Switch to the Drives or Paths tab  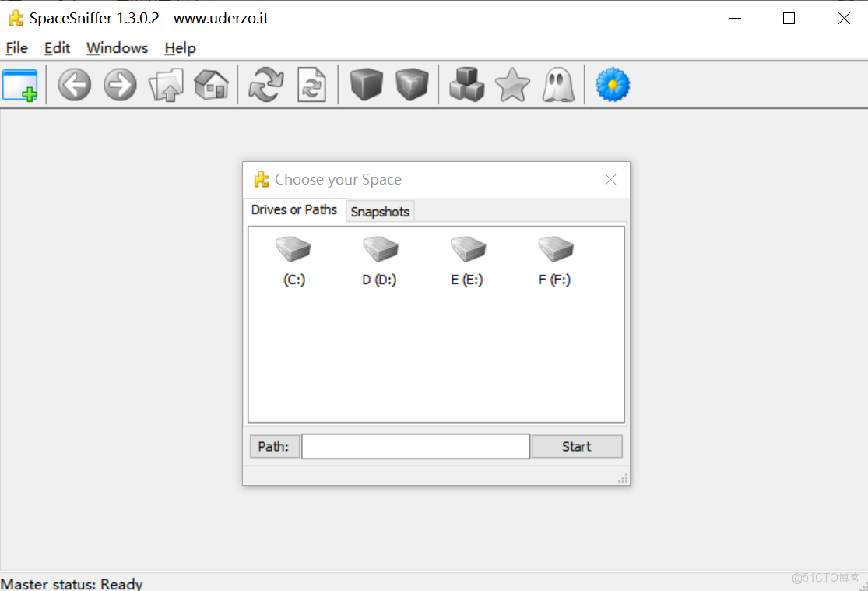pyautogui.click(x=294, y=210)
